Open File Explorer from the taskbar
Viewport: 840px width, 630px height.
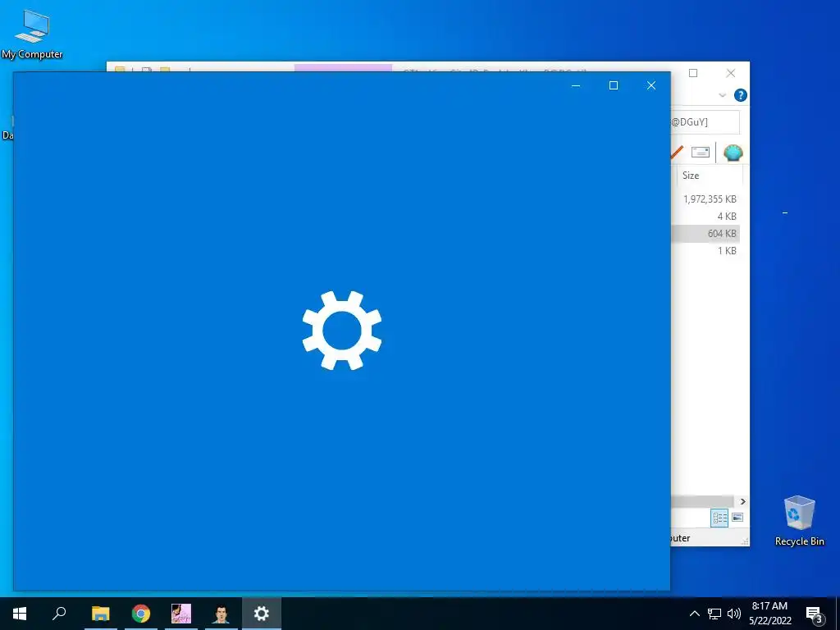tap(100, 614)
